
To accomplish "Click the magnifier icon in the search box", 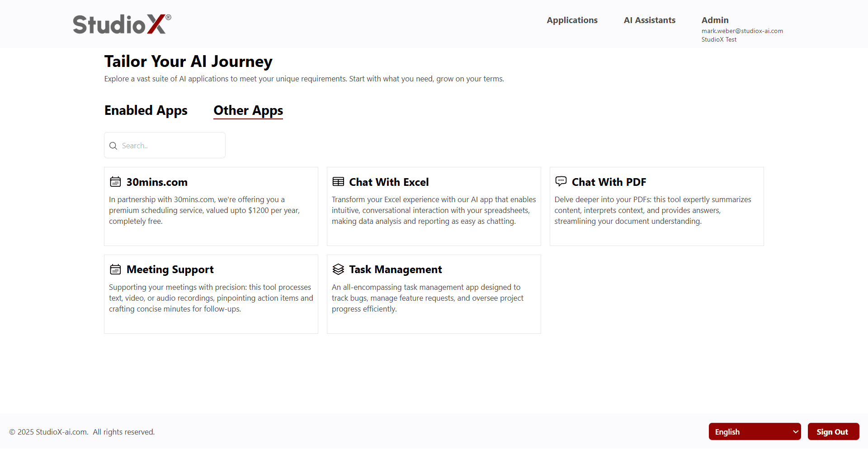I will click(113, 146).
